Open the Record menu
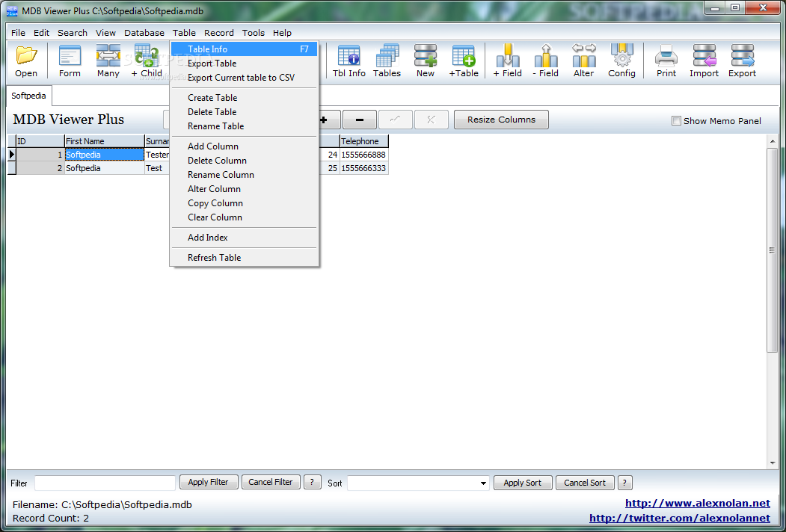Viewport: 786px width, 532px height. (219, 33)
